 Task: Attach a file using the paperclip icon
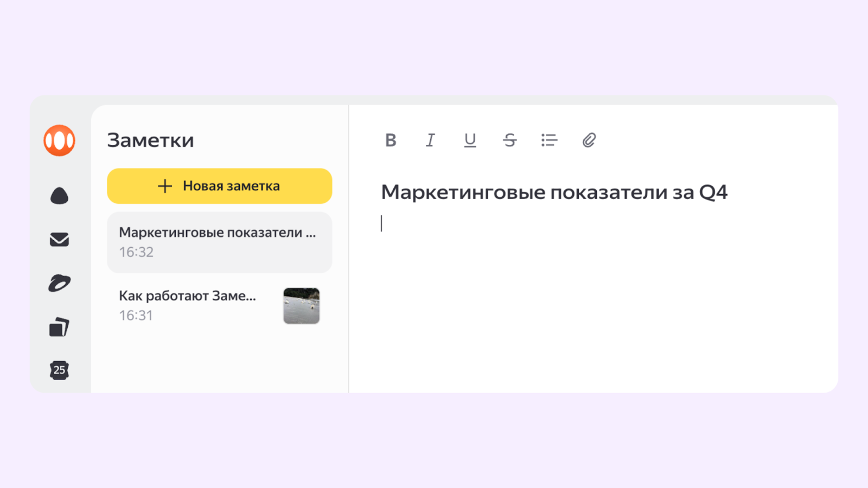(x=589, y=140)
